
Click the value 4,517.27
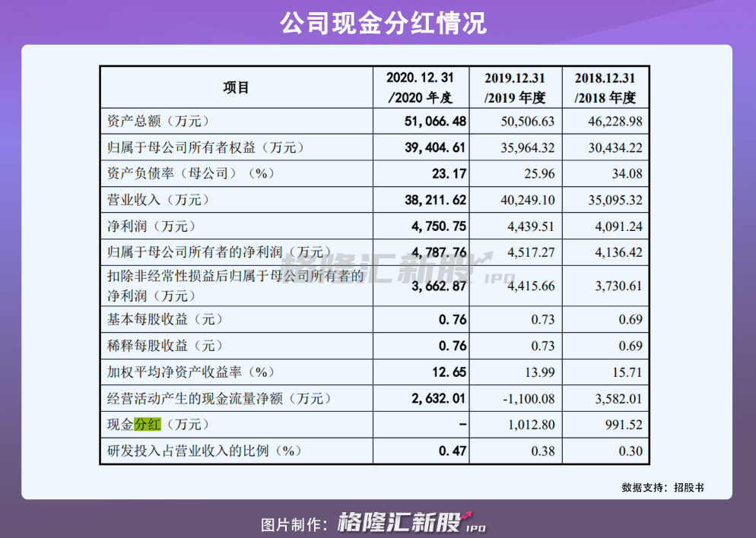coord(531,253)
